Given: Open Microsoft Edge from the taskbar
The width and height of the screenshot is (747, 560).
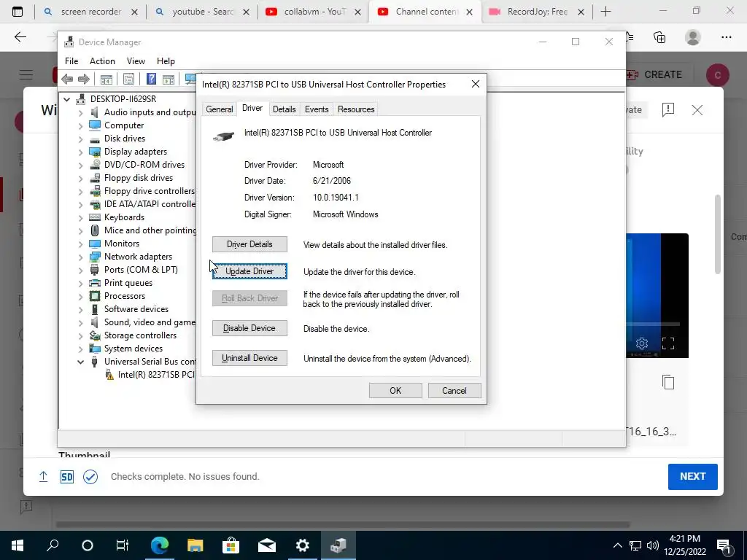Looking at the screenshot, I should tap(160, 545).
